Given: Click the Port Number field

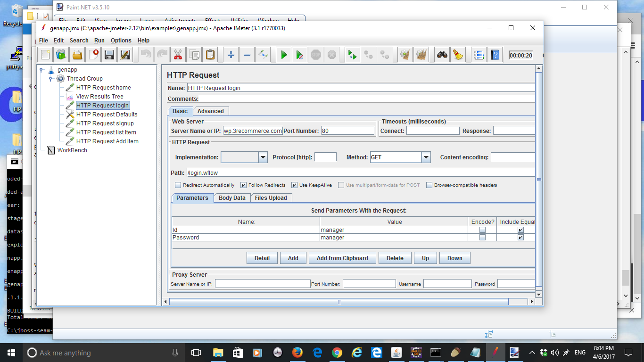Looking at the screenshot, I should tap(347, 131).
